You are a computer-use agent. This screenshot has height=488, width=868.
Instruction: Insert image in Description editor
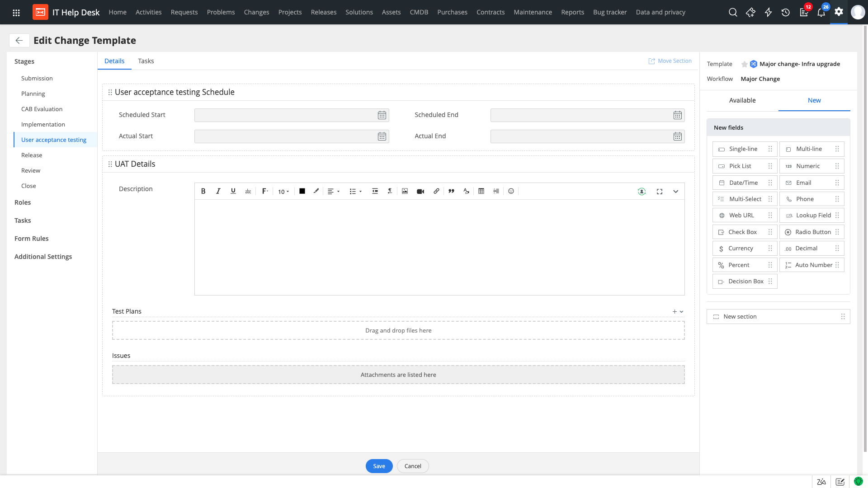pos(405,191)
